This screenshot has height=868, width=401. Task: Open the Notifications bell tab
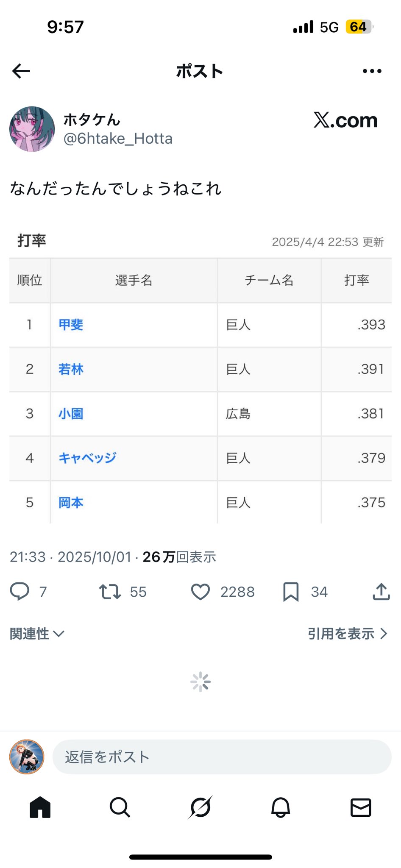(281, 807)
